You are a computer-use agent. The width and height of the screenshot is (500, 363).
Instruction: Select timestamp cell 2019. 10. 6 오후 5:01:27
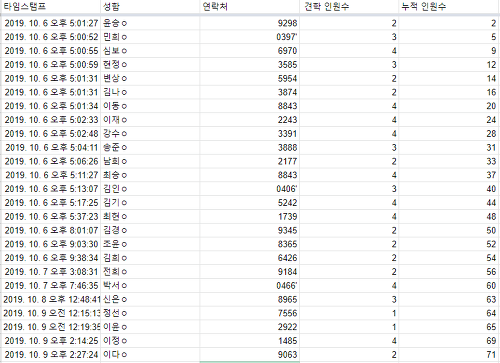click(x=50, y=23)
